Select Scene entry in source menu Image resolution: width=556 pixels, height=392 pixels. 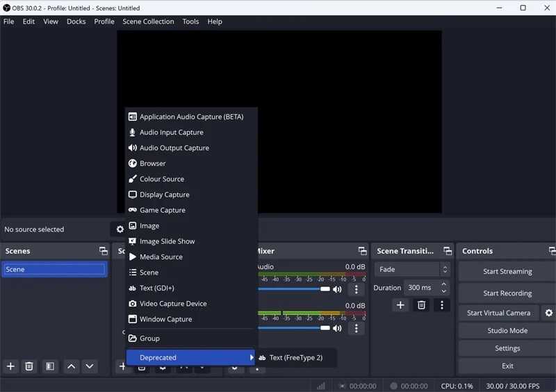pyautogui.click(x=190, y=272)
